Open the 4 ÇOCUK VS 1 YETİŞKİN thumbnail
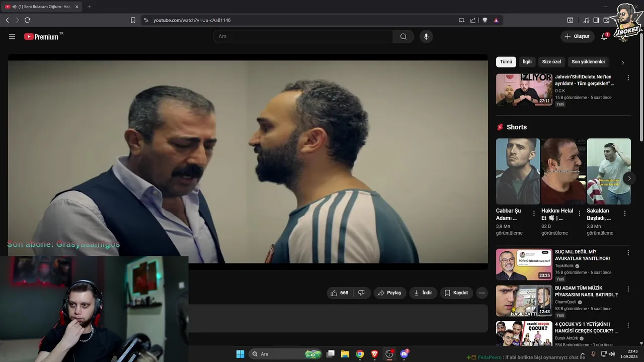 (524, 333)
